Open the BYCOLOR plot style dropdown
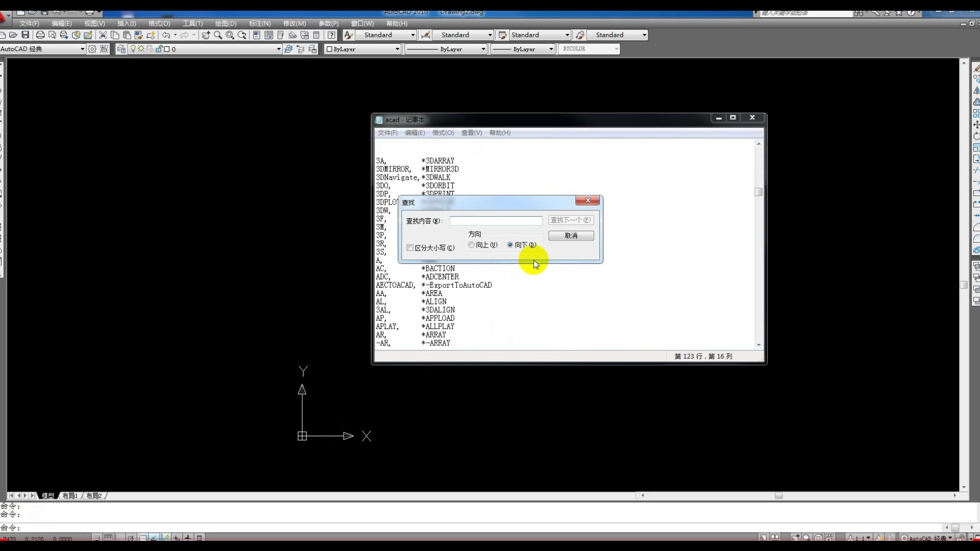This screenshot has width=980, height=551. [x=617, y=49]
